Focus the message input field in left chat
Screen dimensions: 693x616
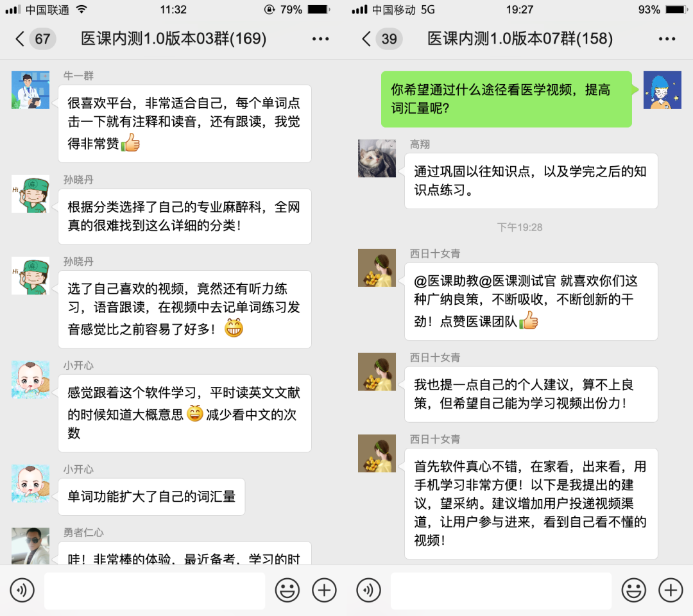coord(155,590)
